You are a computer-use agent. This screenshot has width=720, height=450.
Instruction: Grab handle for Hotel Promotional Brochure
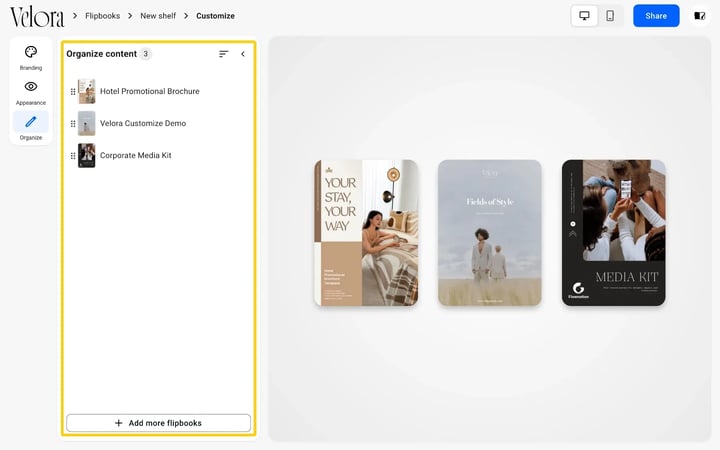point(73,91)
